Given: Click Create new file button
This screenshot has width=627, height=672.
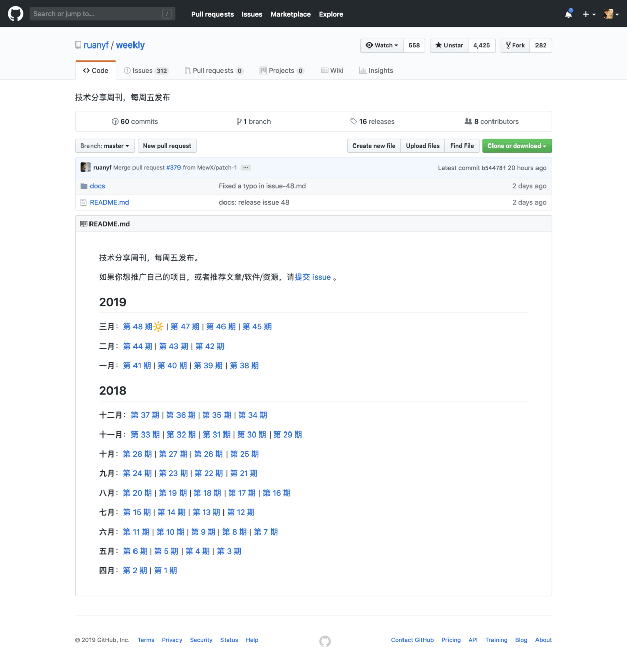Looking at the screenshot, I should (x=374, y=146).
